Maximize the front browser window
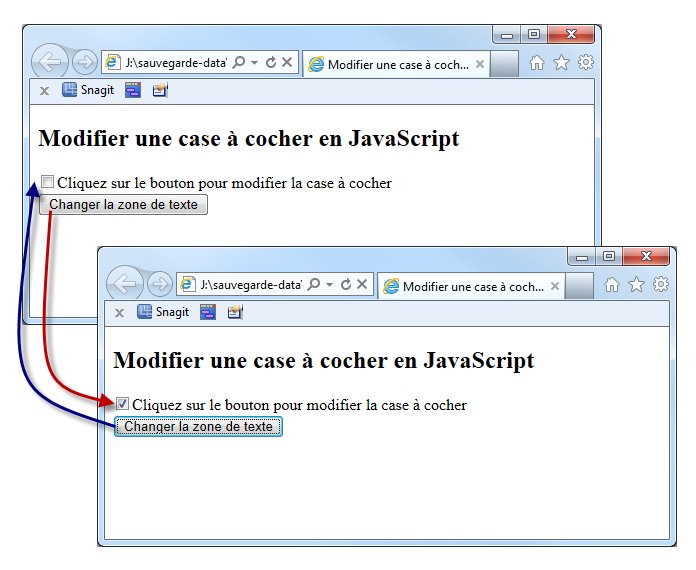This screenshot has width=696, height=570. pyautogui.click(x=609, y=256)
